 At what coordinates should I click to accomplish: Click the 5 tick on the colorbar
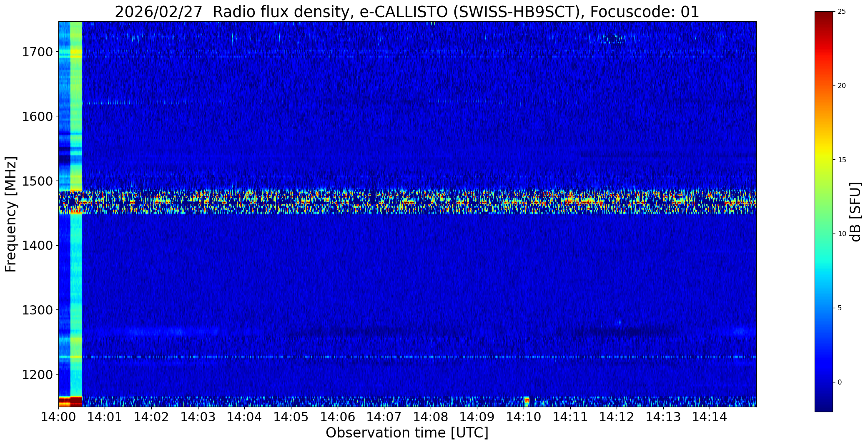coord(840,308)
